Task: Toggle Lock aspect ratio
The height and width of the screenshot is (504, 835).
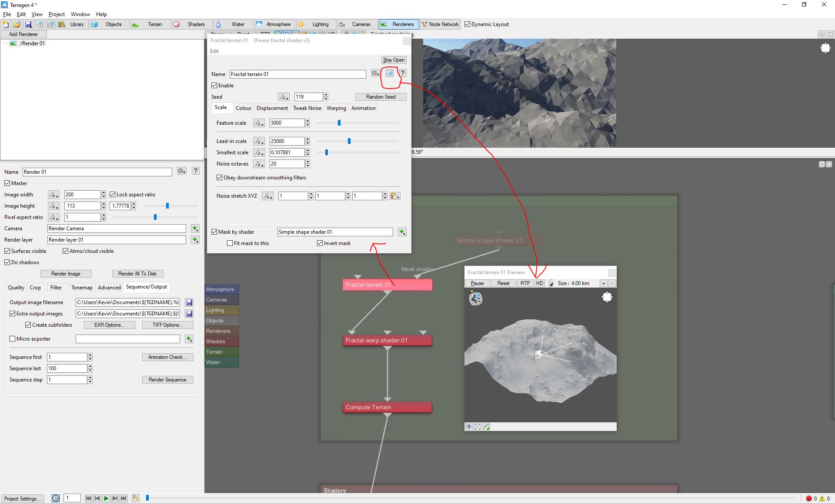Action: [x=113, y=195]
